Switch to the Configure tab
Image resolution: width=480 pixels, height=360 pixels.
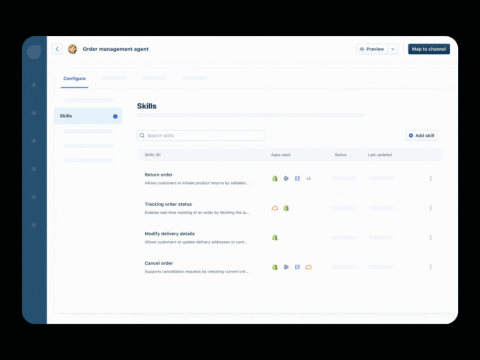pos(74,78)
